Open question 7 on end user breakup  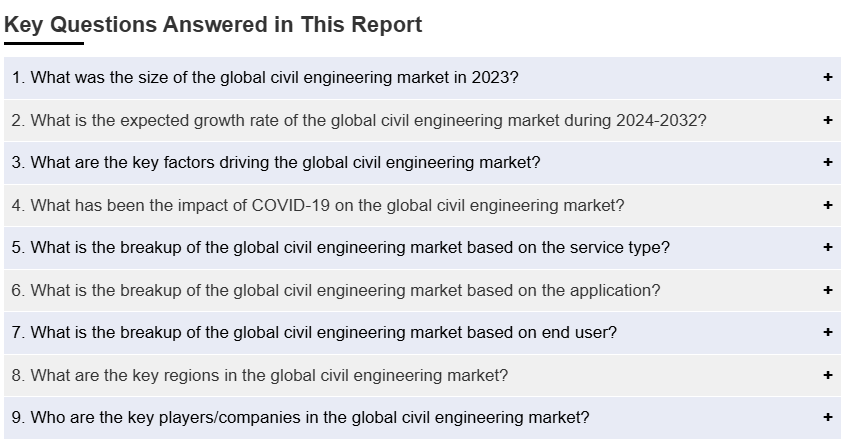[314, 332]
